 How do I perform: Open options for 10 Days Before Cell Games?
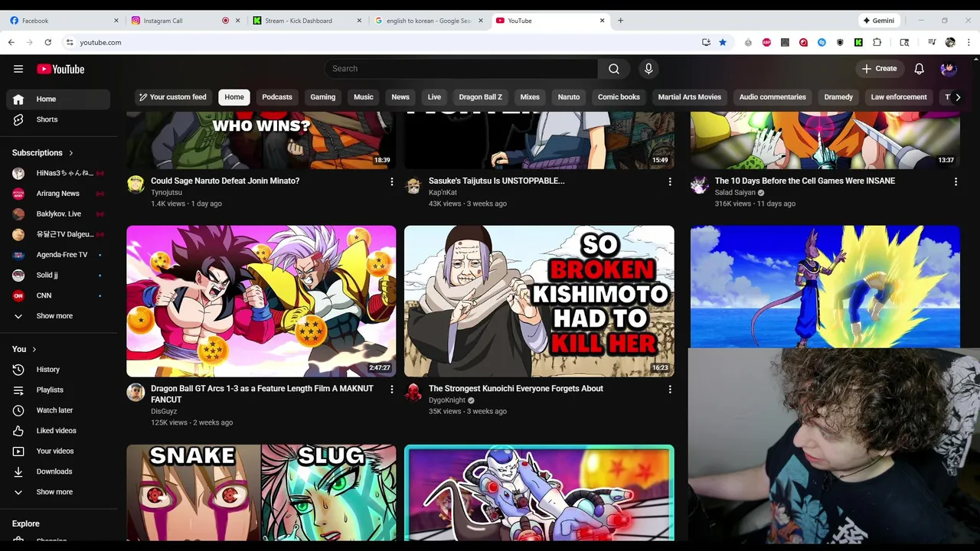pos(955,182)
